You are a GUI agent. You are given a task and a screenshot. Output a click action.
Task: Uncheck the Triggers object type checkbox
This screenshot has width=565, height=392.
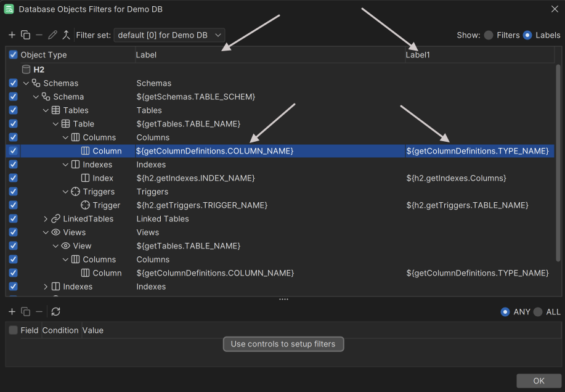click(13, 191)
